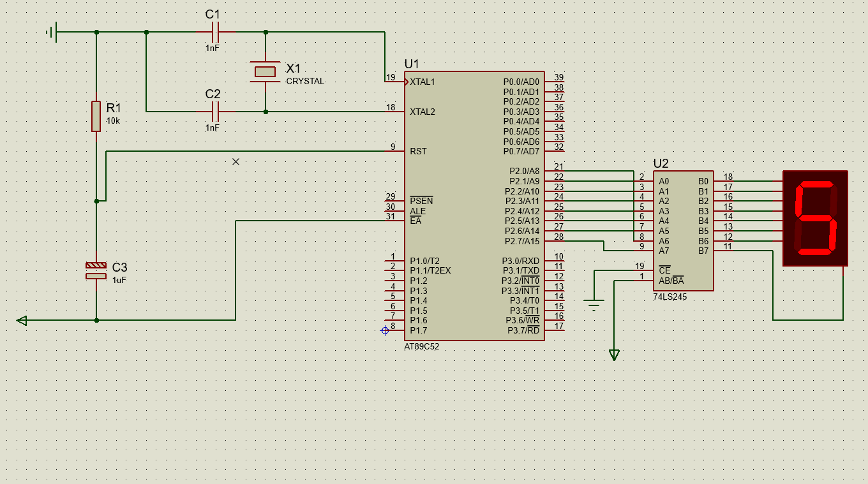Select the U1 AT89C52 chip body
868x484 pixels.
(x=474, y=206)
